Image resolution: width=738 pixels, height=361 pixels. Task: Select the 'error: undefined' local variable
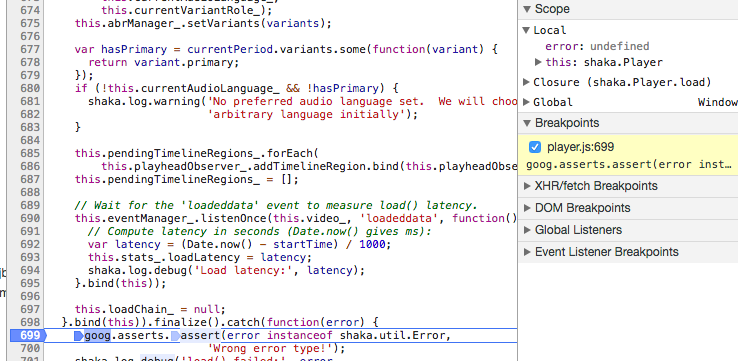pyautogui.click(x=597, y=46)
